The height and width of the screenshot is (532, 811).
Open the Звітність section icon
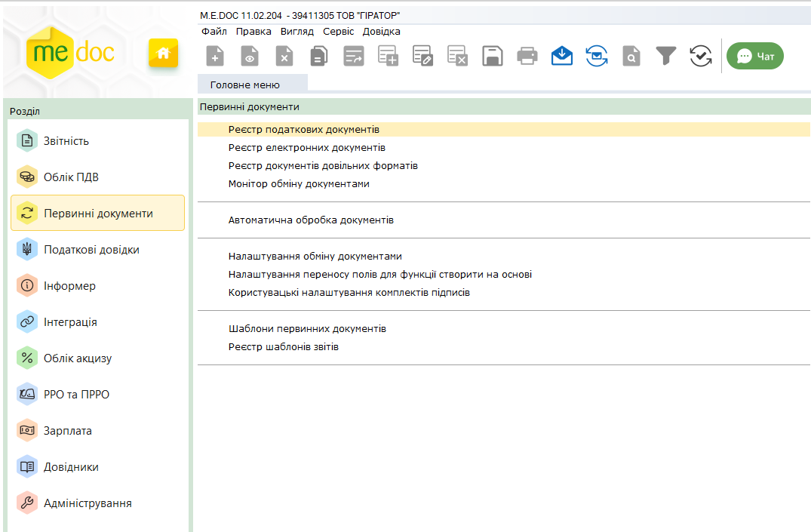(27, 141)
